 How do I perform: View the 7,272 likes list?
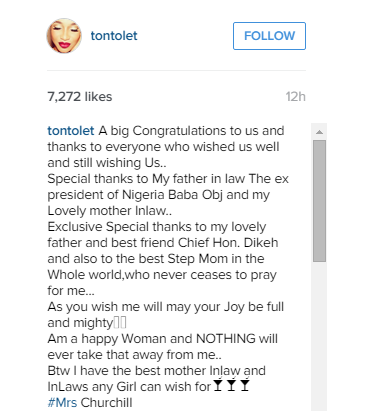point(80,97)
